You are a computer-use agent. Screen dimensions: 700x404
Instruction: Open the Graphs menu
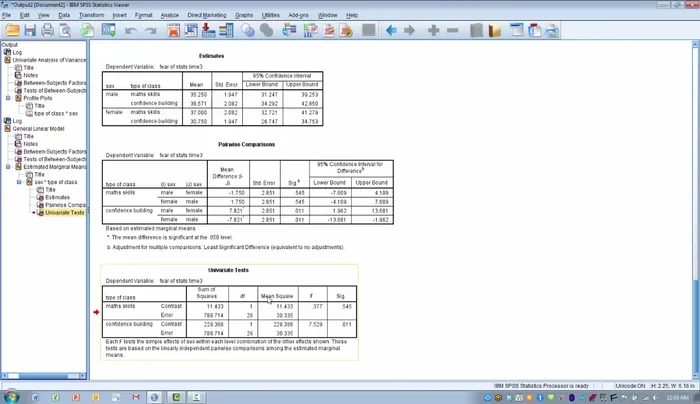[x=244, y=15]
